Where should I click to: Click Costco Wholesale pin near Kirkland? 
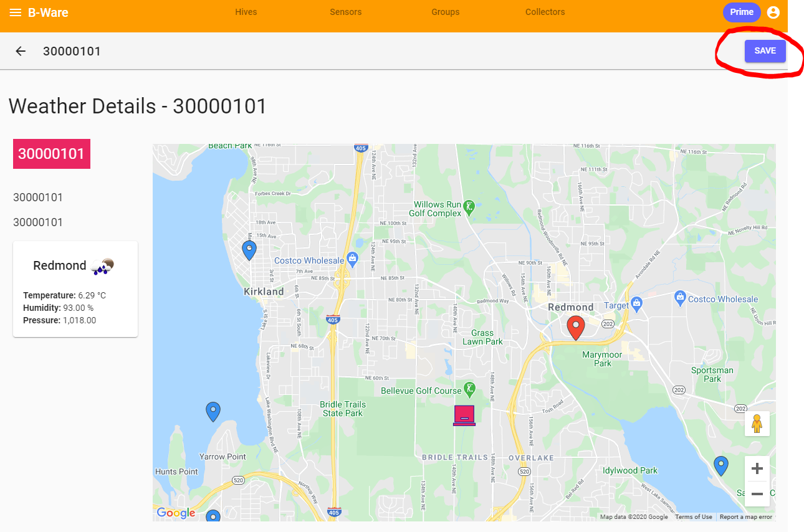click(x=352, y=258)
